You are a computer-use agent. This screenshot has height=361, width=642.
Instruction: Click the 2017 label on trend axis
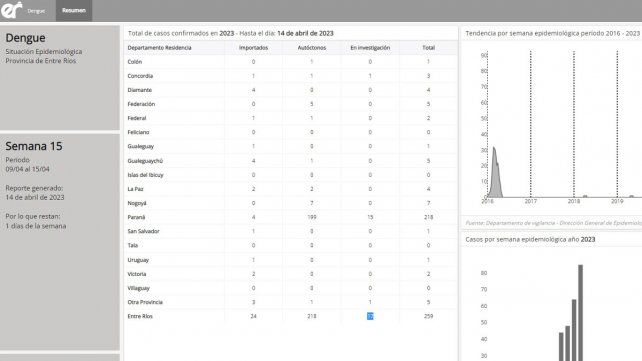pos(531,201)
